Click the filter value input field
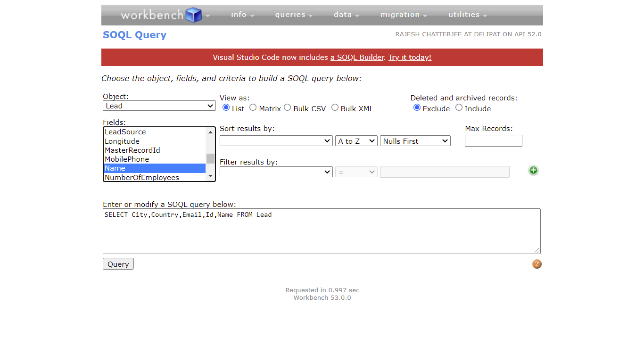This screenshot has width=644, height=362. [445, 172]
